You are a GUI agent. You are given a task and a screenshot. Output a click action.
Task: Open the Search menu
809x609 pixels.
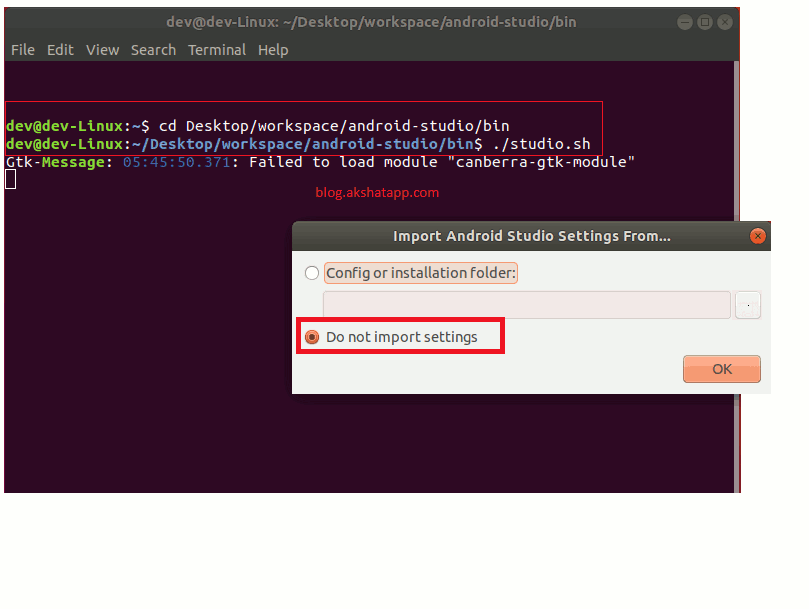pyautogui.click(x=153, y=49)
